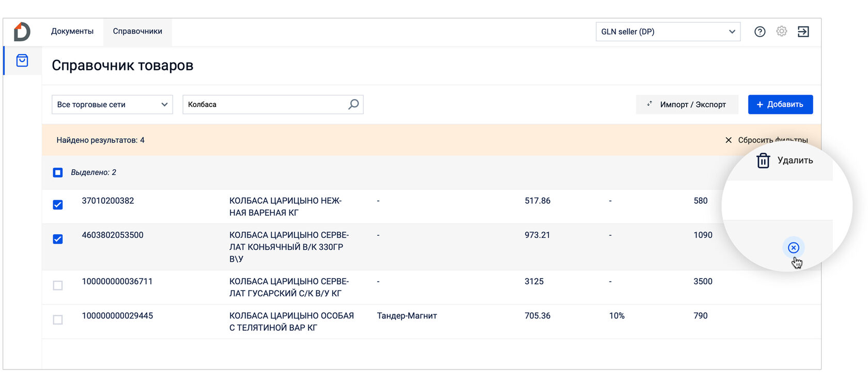Click the 3500 value cell

[x=703, y=281]
